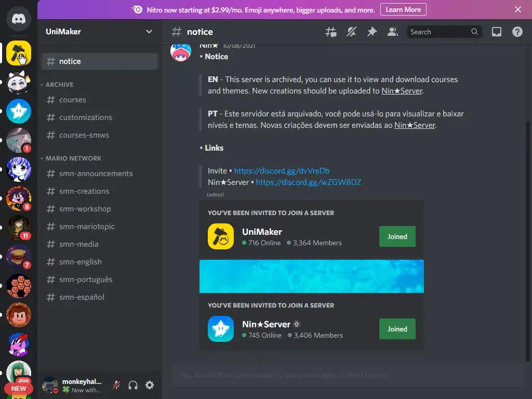This screenshot has height=399, width=532.
Task: Toggle notification mute bell for channel
Action: coord(351,32)
